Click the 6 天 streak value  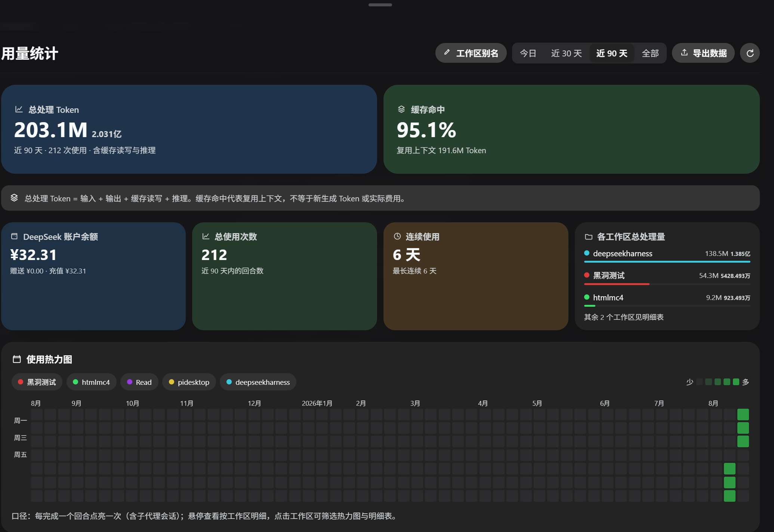[406, 255]
